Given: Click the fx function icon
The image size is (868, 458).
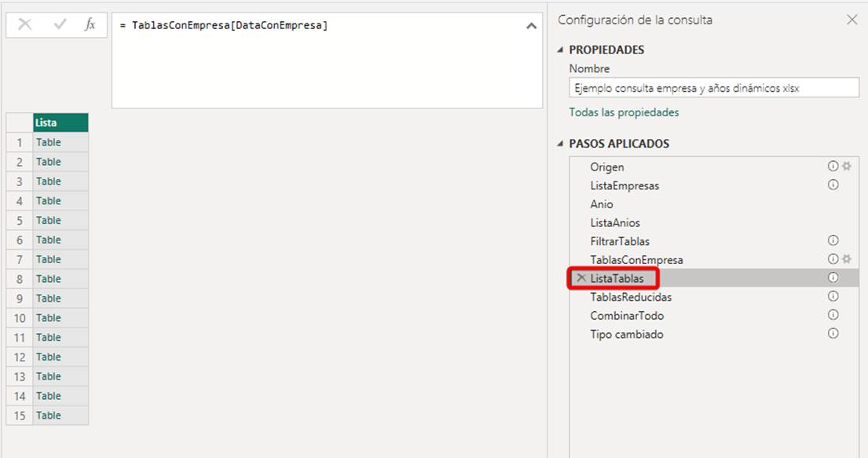Looking at the screenshot, I should pos(90,25).
